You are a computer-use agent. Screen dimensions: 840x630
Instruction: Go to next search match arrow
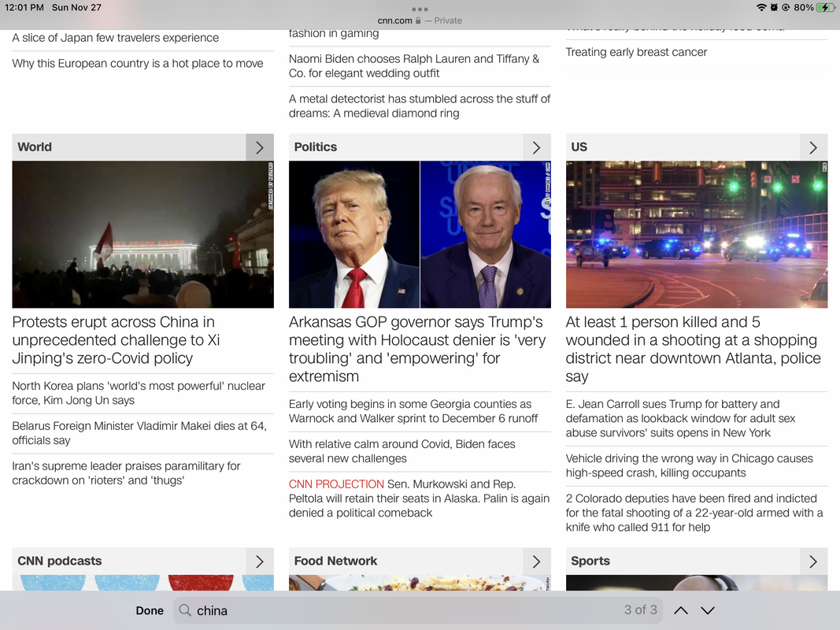(708, 610)
